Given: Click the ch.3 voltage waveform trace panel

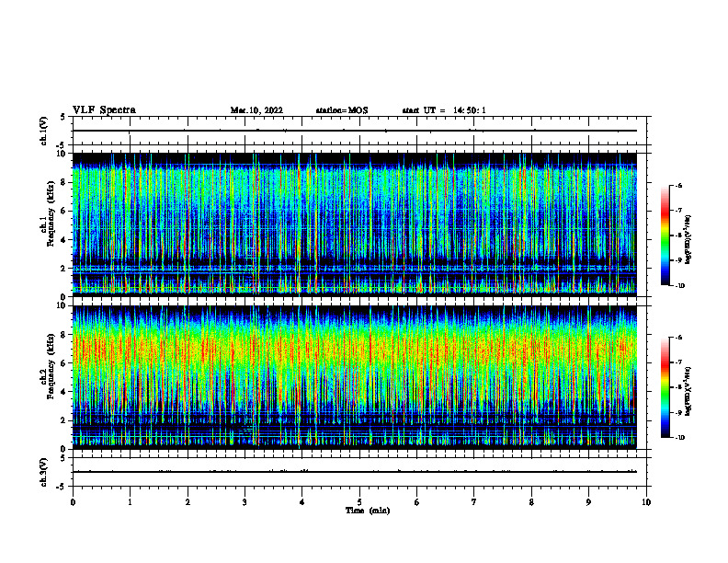Looking at the screenshot, I should [359, 472].
